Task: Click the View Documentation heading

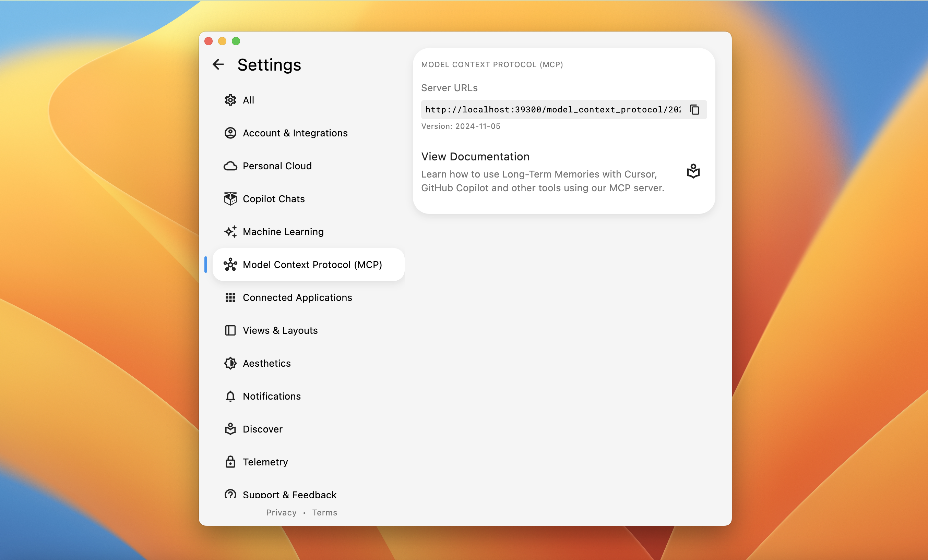Action: pyautogui.click(x=475, y=157)
